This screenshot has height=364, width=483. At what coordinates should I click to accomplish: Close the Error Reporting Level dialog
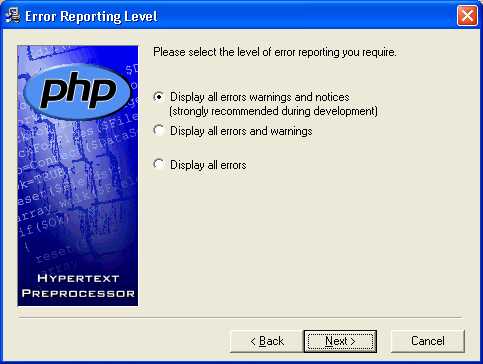(x=467, y=16)
